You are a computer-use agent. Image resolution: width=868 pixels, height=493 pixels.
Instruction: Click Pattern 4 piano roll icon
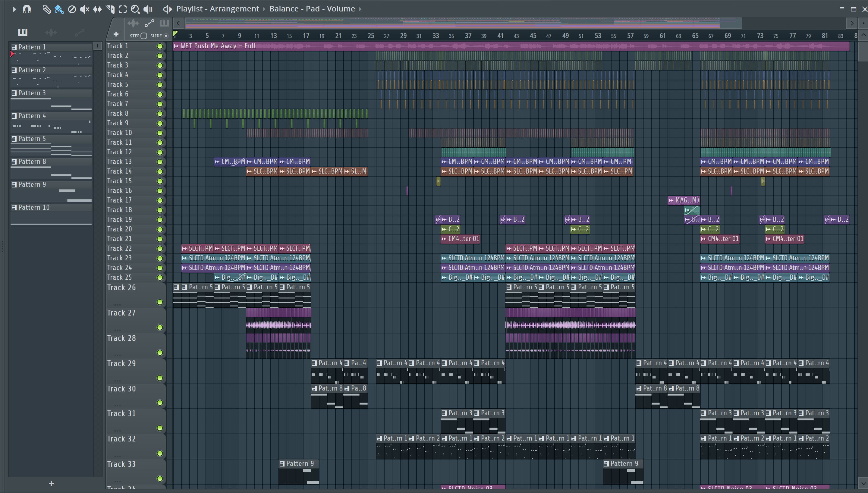[14, 116]
